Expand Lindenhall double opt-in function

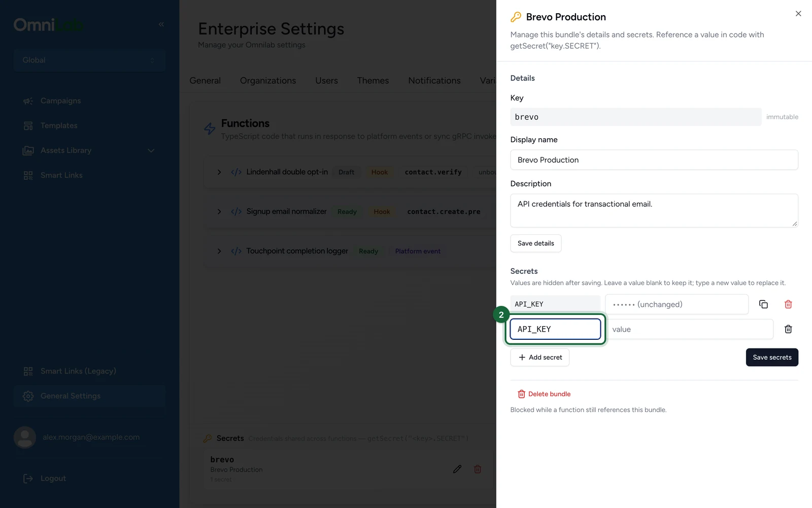(219, 172)
